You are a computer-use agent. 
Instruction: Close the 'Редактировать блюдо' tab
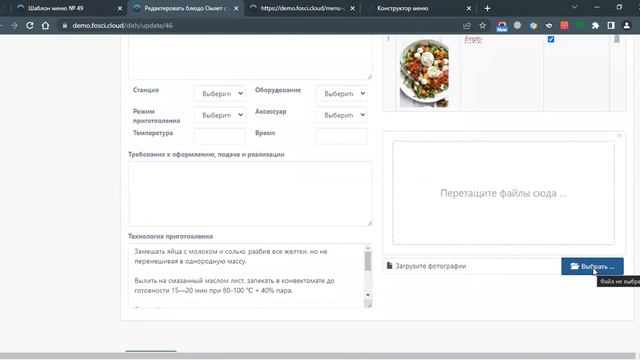236,8
